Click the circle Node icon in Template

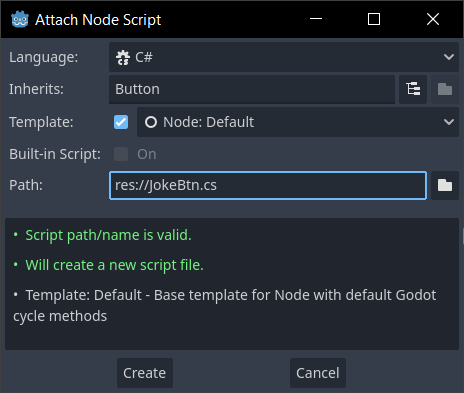pos(151,122)
